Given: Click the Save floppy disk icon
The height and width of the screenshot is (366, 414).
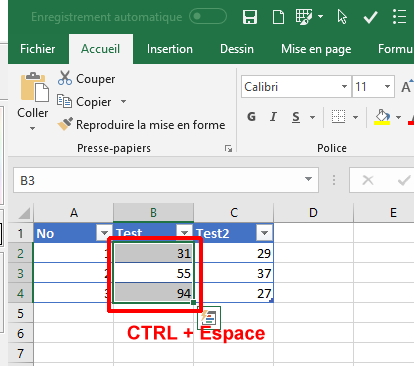Looking at the screenshot, I should tap(250, 17).
